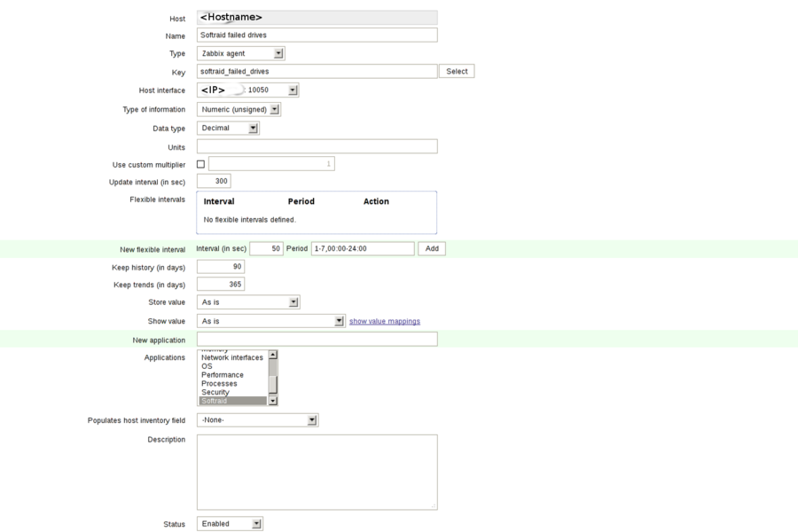Select Softraid in the Applications list
Viewport: 798px width, 532px height.
click(232, 401)
